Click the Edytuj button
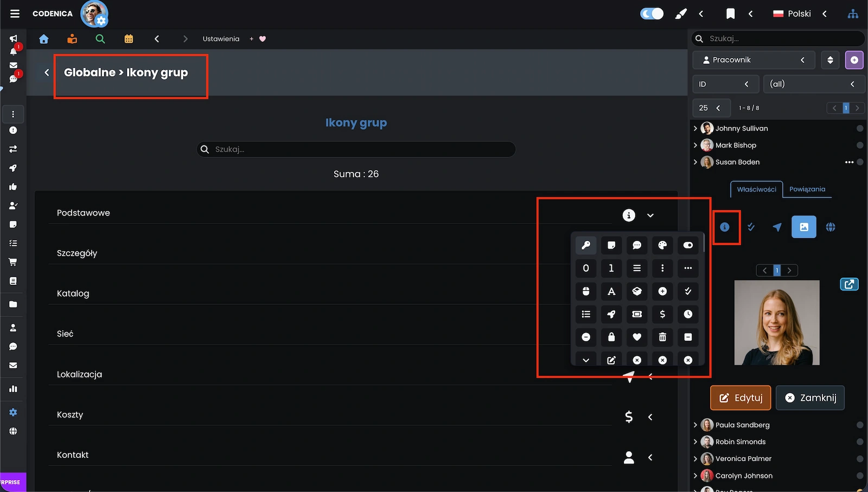The height and width of the screenshot is (492, 868). click(x=740, y=398)
